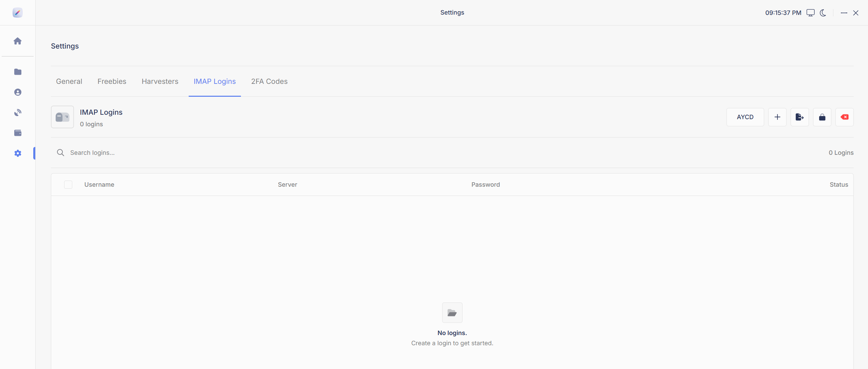The height and width of the screenshot is (369, 868).
Task: Click the Server column header
Action: tap(287, 185)
